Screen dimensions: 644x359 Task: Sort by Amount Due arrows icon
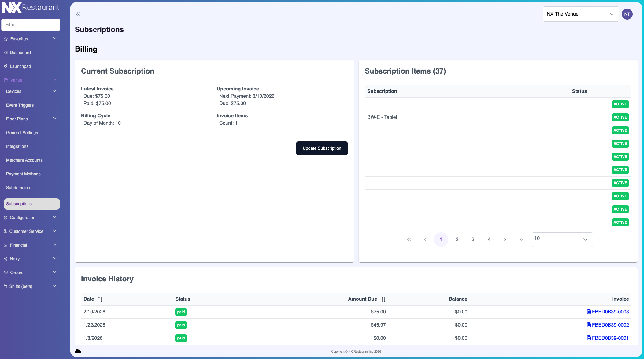(x=383, y=299)
